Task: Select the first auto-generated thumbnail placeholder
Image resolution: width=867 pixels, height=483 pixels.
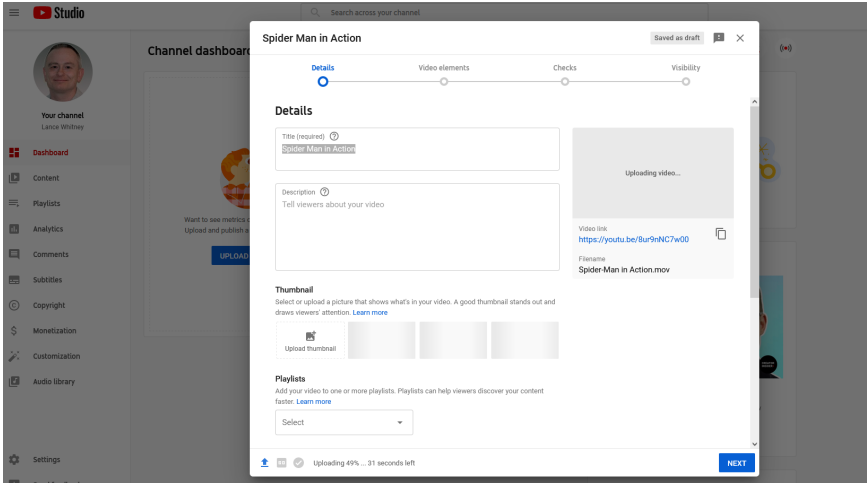Action: coord(382,340)
